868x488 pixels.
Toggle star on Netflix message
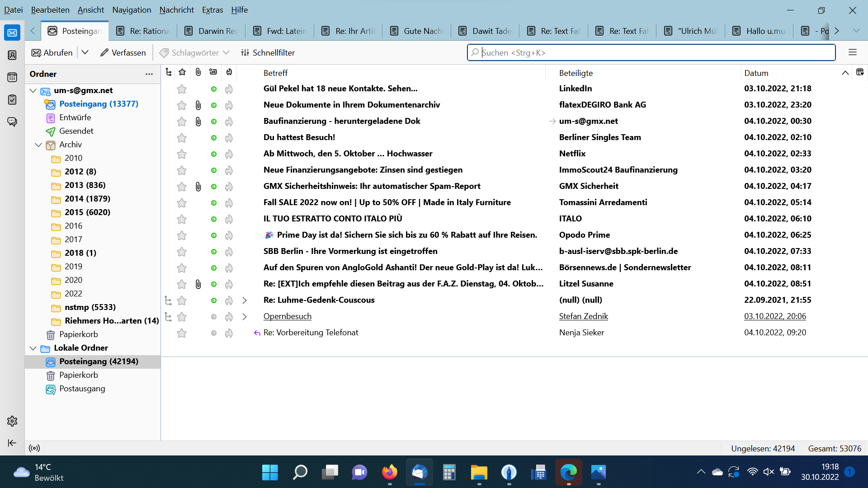[182, 154]
